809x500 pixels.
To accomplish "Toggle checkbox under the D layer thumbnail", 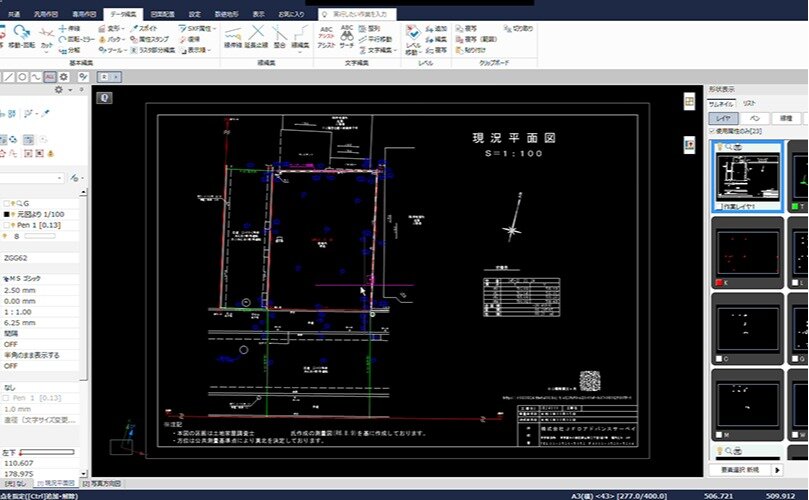I will [717, 358].
